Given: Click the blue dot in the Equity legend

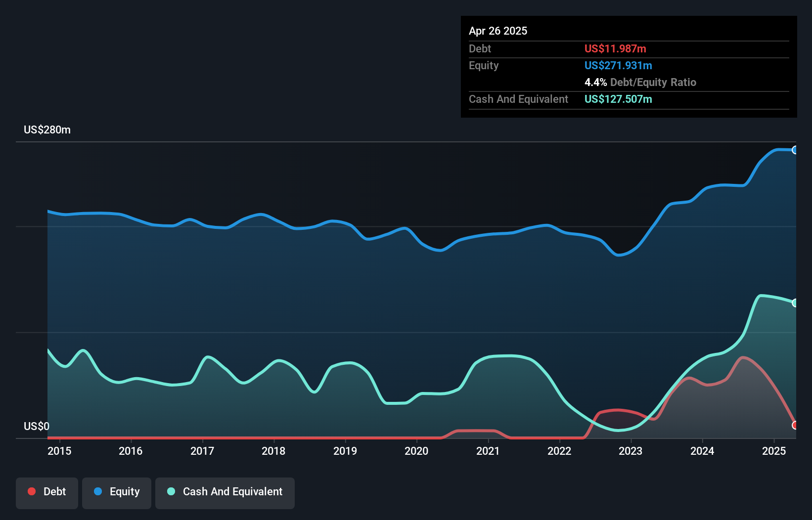Looking at the screenshot, I should coord(98,492).
